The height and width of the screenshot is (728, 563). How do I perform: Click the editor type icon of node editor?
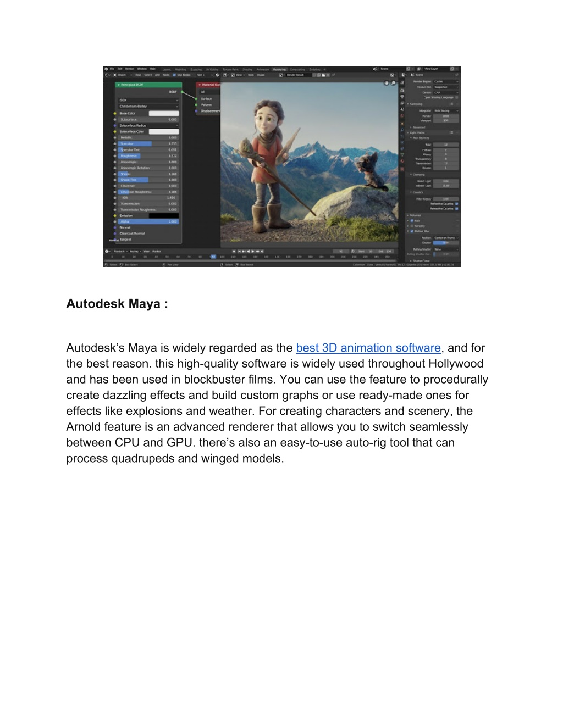(107, 75)
